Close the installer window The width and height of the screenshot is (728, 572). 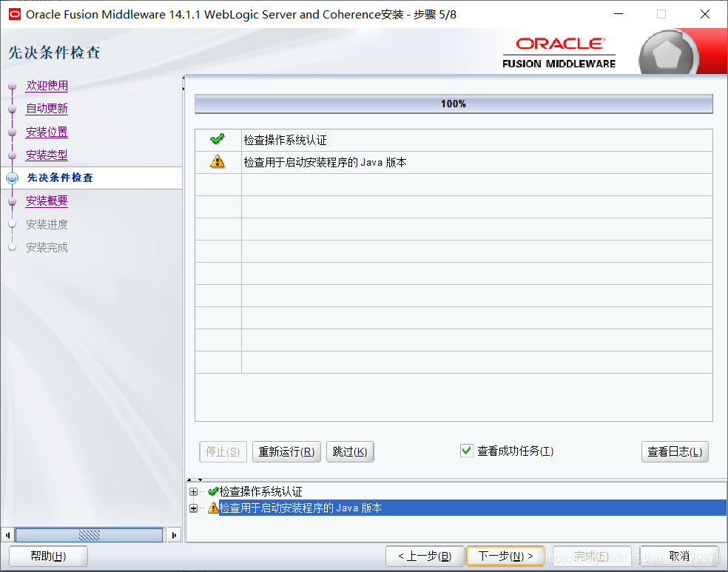click(x=705, y=14)
